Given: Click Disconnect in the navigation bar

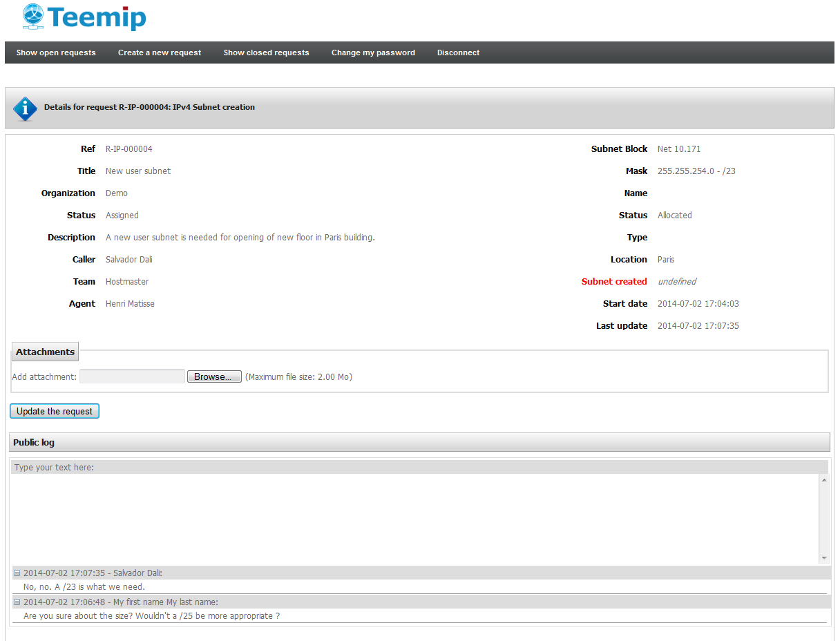Looking at the screenshot, I should [458, 52].
